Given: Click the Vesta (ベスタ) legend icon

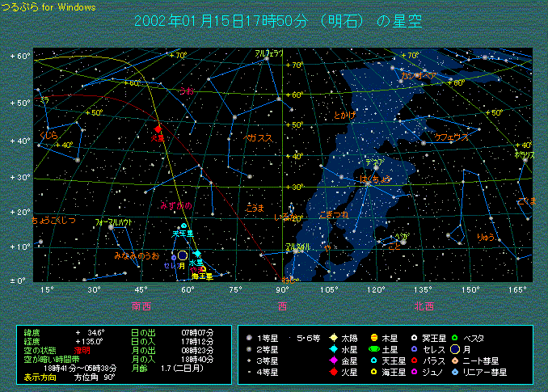Looking at the screenshot, I should pos(455,337).
